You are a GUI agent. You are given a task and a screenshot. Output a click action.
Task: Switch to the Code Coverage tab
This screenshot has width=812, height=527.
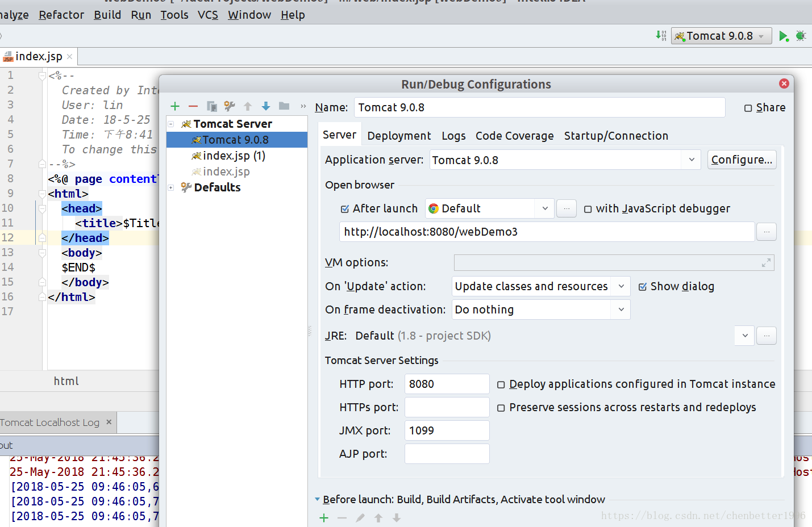pos(514,136)
